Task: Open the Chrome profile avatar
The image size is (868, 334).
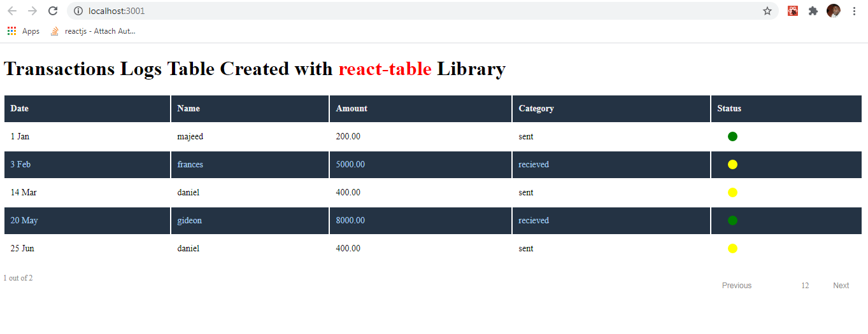Action: click(834, 11)
